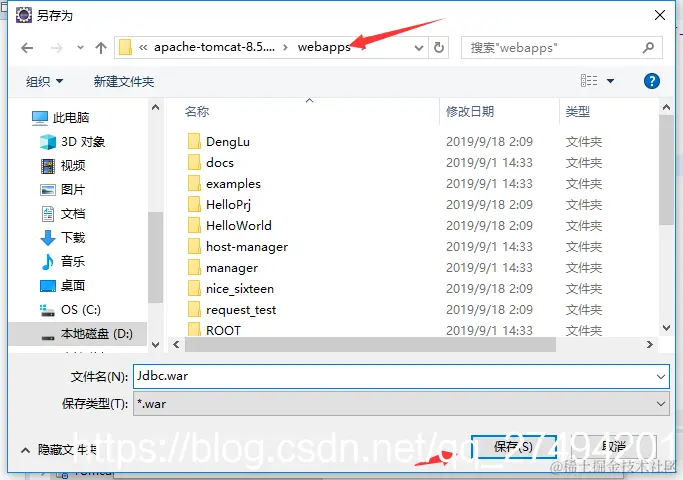Image resolution: width=683 pixels, height=480 pixels.
Task: Select the examples folder
Action: point(233,184)
